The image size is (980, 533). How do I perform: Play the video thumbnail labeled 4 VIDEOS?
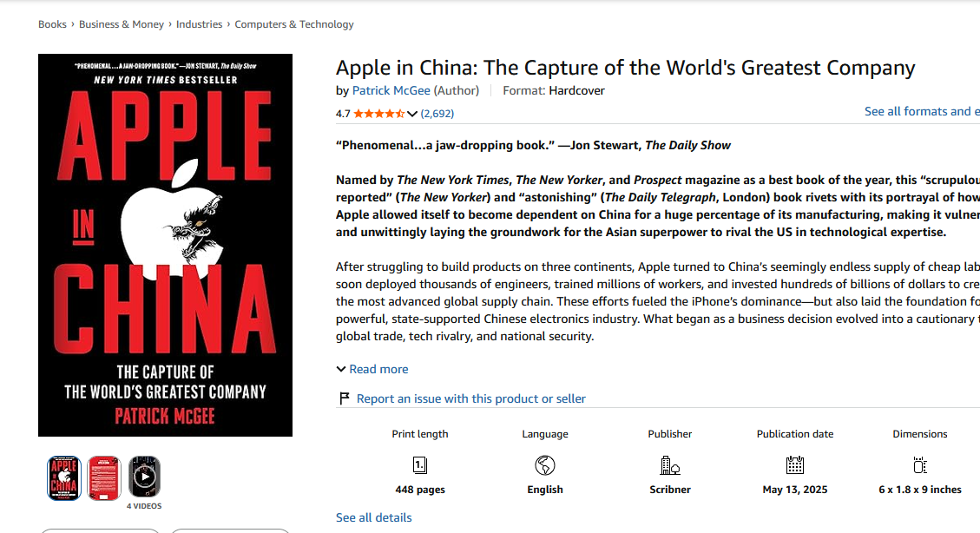[144, 477]
